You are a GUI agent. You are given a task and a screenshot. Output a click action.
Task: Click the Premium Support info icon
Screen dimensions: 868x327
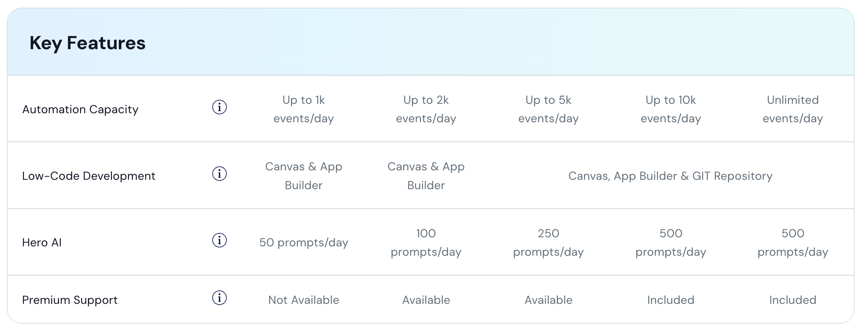(x=219, y=298)
